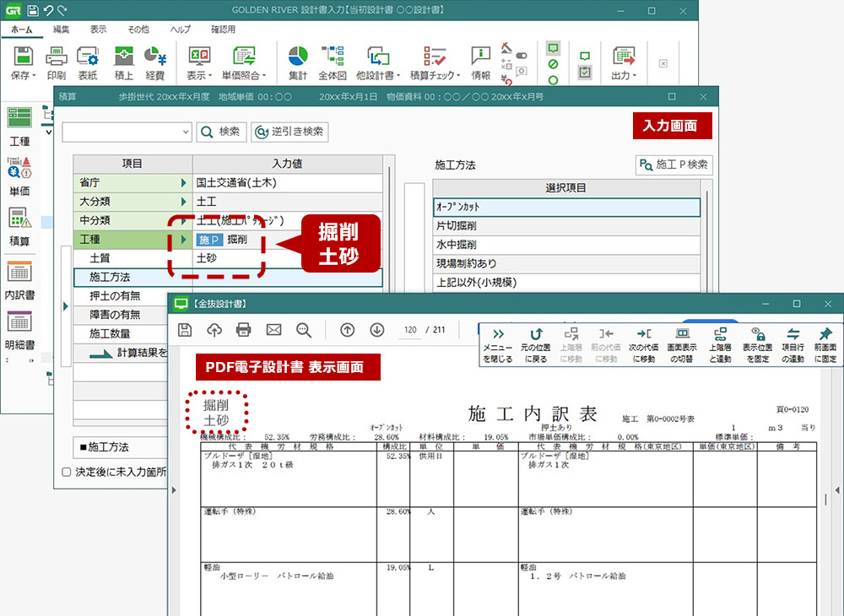This screenshot has width=844, height=616.
Task: Open the 編集 ribbon tab
Action: pyautogui.click(x=61, y=30)
